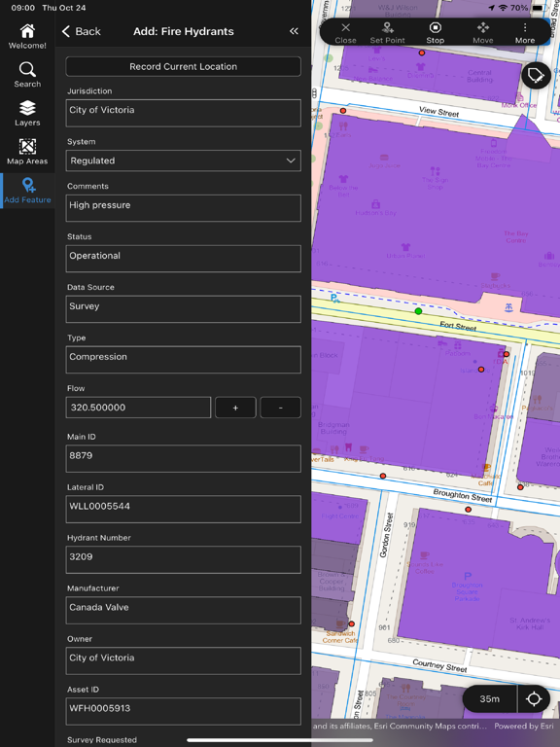Tap the battery status icon
The width and height of the screenshot is (560, 747).
point(539,8)
